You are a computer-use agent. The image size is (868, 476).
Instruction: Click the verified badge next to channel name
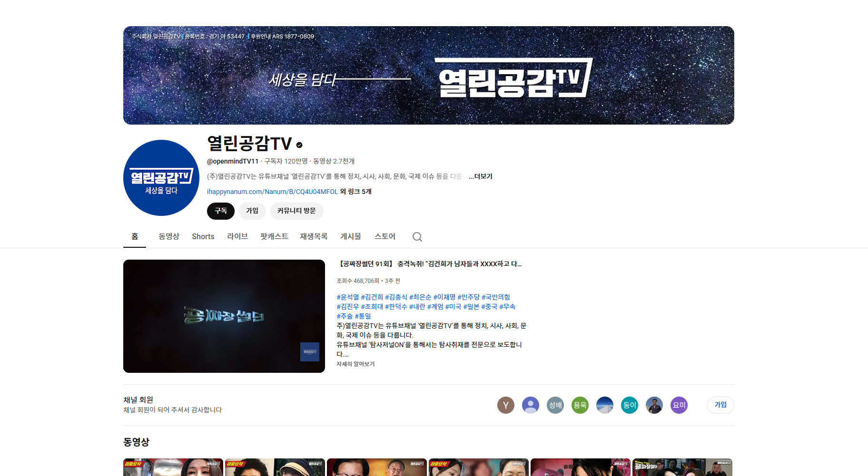click(x=299, y=145)
